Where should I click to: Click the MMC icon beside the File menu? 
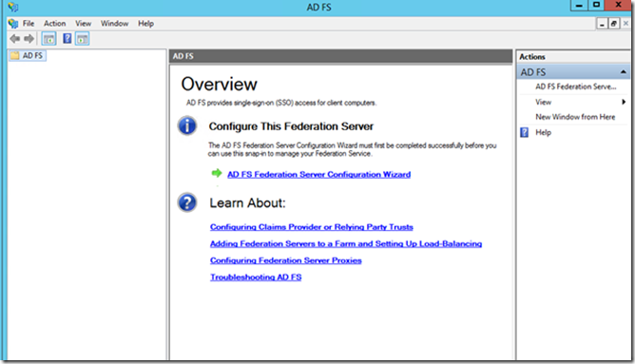click(13, 24)
